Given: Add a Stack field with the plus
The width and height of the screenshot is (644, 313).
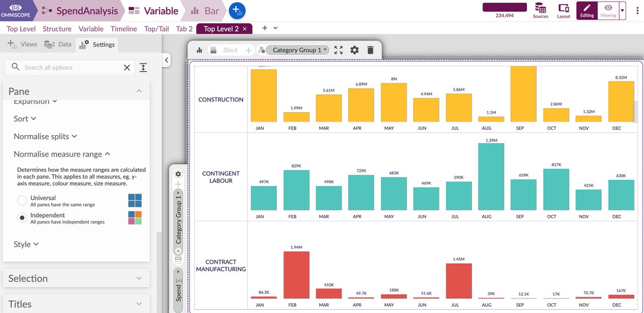Looking at the screenshot, I should point(248,50).
